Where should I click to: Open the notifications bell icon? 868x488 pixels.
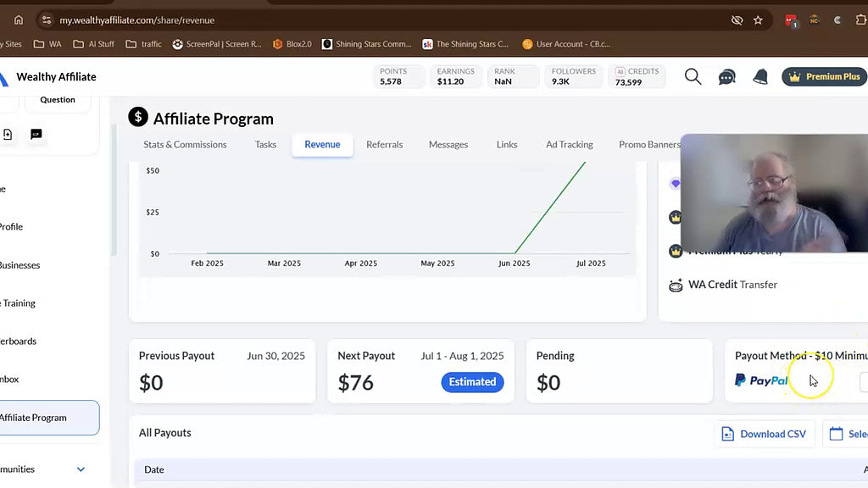pyautogui.click(x=760, y=77)
